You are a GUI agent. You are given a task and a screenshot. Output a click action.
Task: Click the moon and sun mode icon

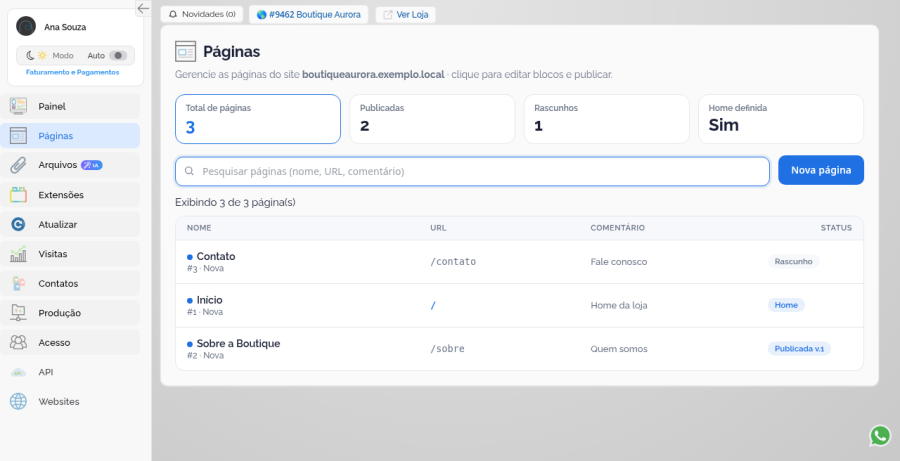[36, 56]
